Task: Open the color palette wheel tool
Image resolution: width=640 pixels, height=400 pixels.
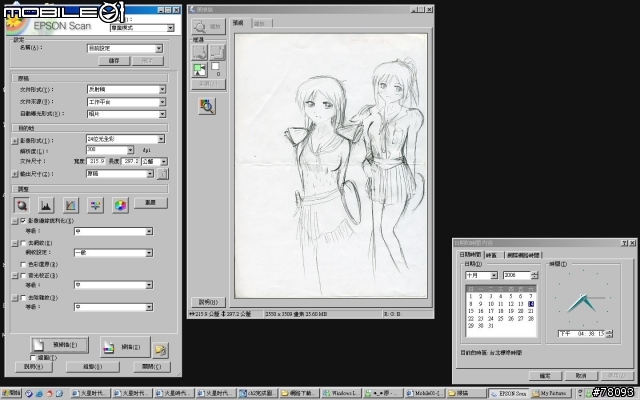Action: coord(120,205)
